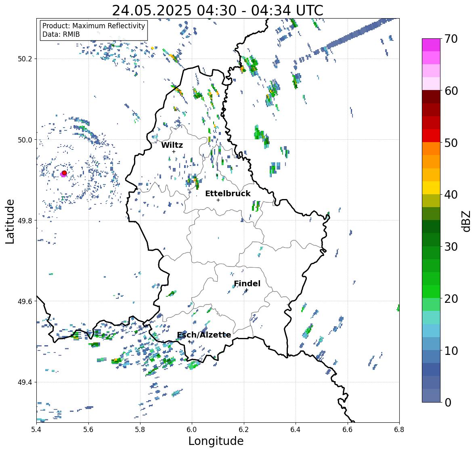Click the dBZ colorbar label
476x451 pixels.
(x=467, y=221)
